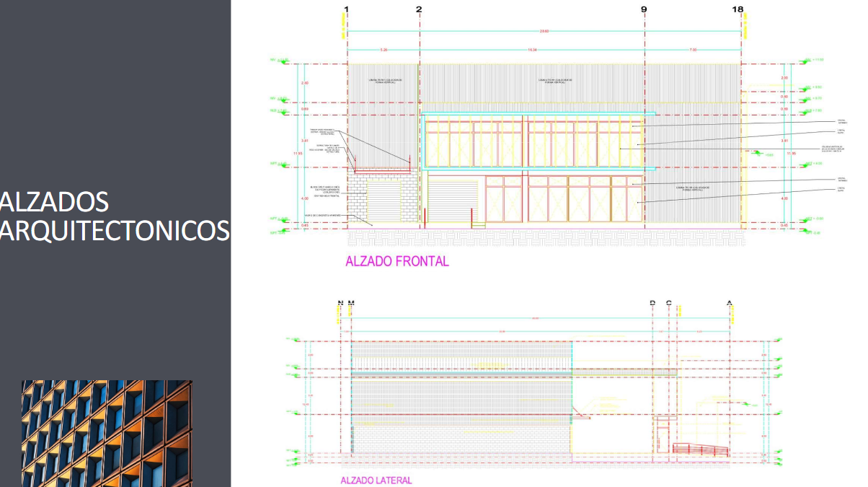This screenshot has width=868, height=487.
Task: Click the ground hatch strip below frontal elevation
Action: [x=544, y=236]
